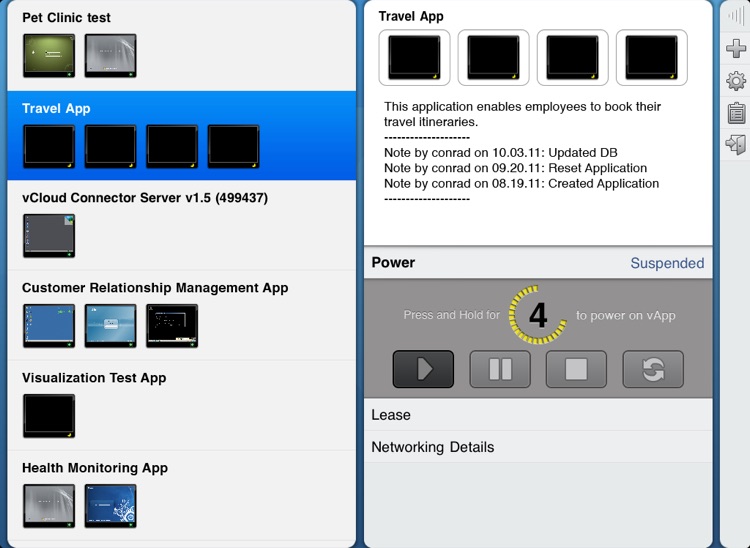Open the Visualization Test App VM thumbnail
This screenshot has height=548, width=750.
[x=49, y=416]
